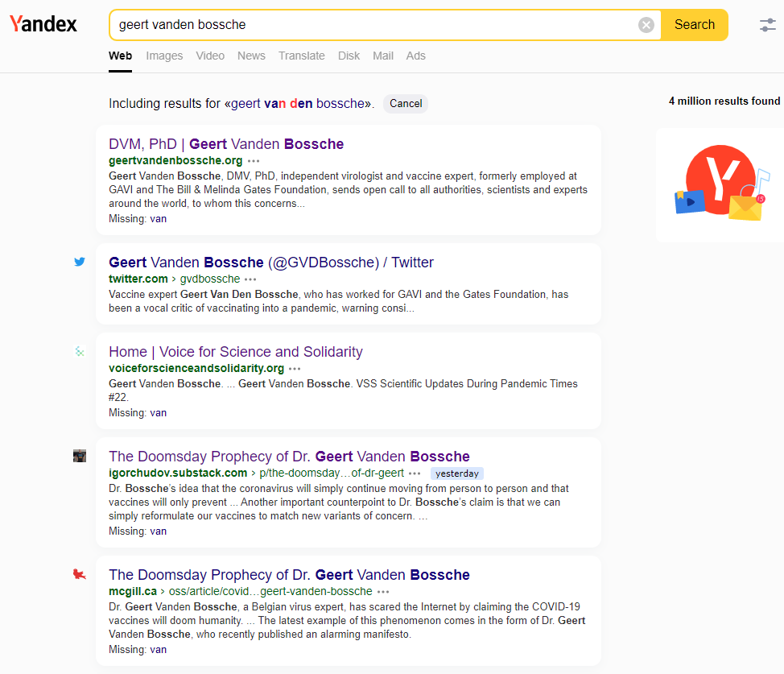Screen dimensions: 784x674
Task: Click the mcgill.ca domain link
Action: [133, 591]
